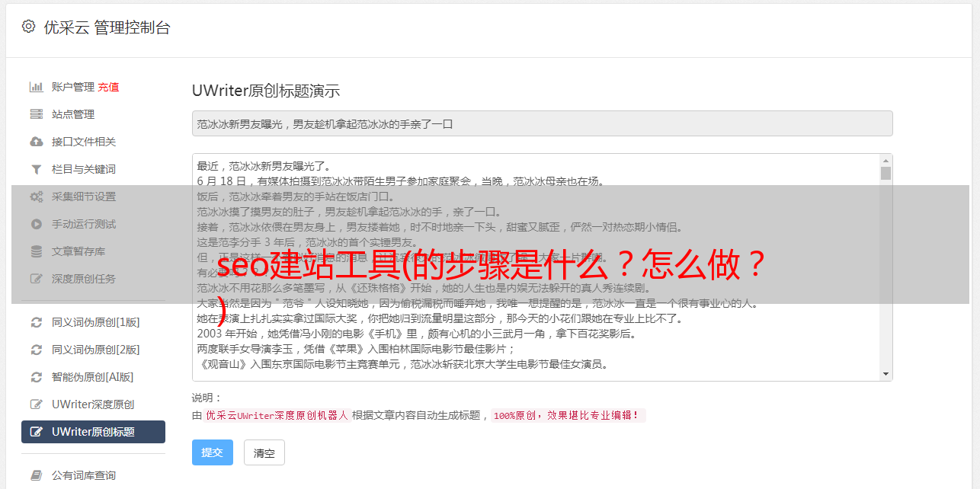Click the generated title field about 范冰冰新男友
The height and width of the screenshot is (489, 980).
(542, 123)
